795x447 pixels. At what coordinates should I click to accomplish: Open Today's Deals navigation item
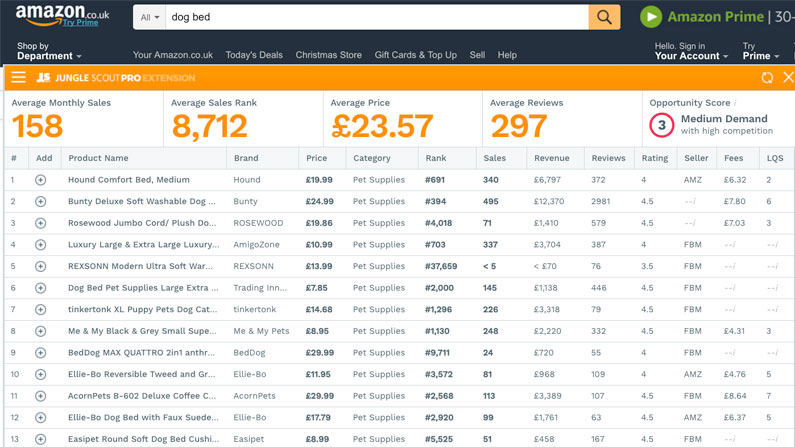click(254, 55)
